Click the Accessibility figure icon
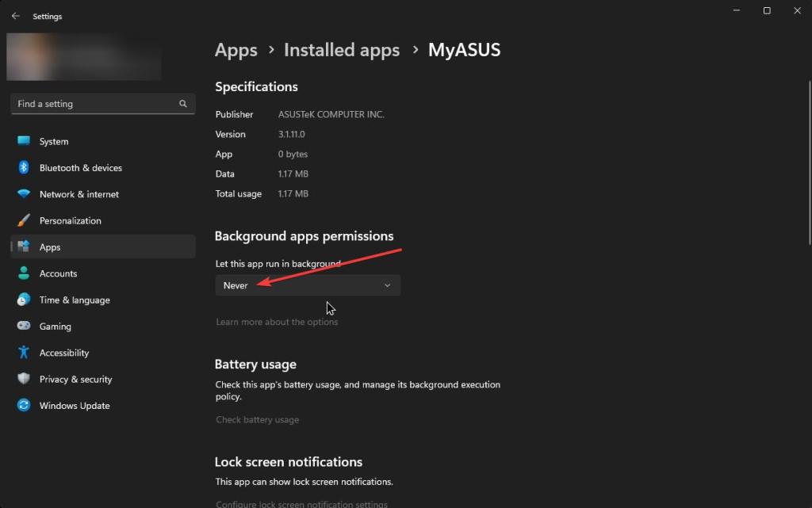The image size is (812, 508). click(24, 353)
